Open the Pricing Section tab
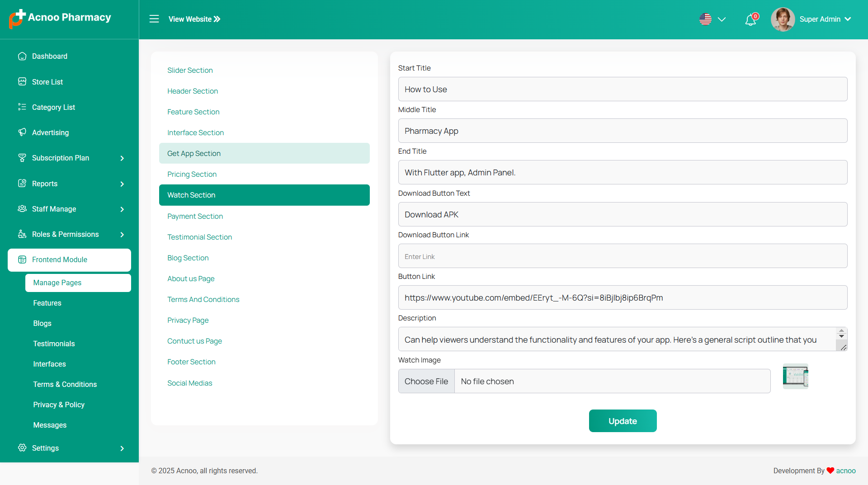The height and width of the screenshot is (485, 868). (192, 174)
